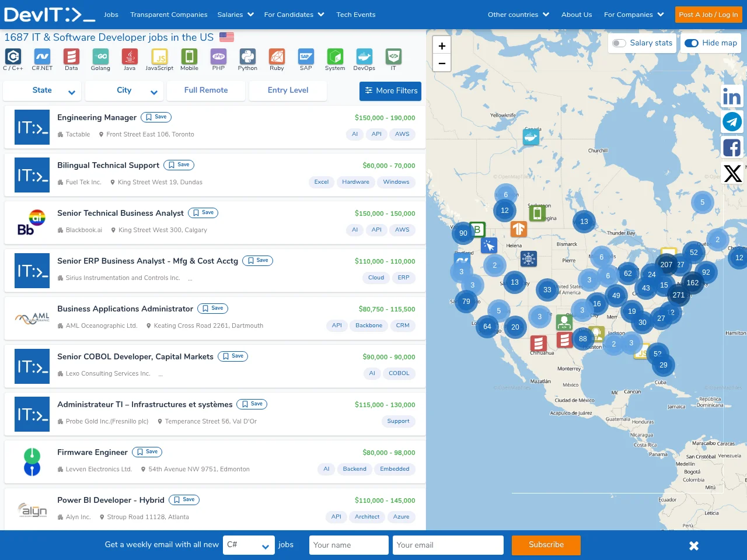Open the DevIT logo home link
Screen dimensions: 747x560
point(49,14)
